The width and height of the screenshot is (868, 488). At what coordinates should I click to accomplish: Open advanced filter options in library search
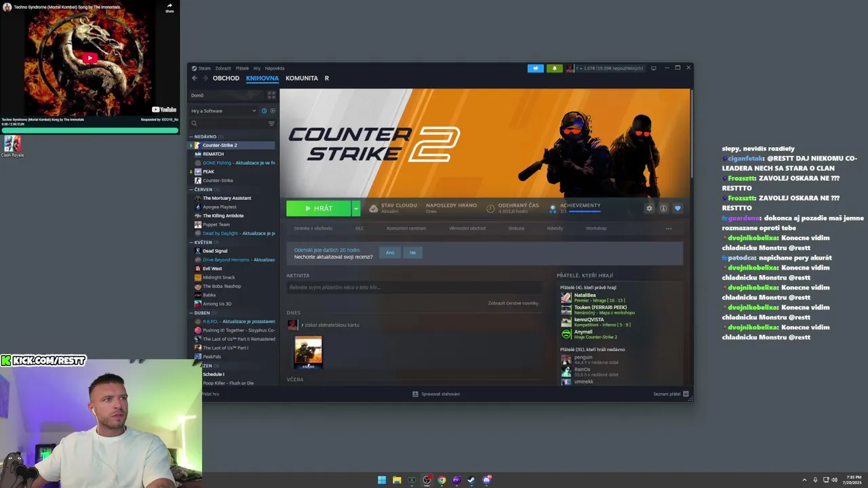coord(271,123)
